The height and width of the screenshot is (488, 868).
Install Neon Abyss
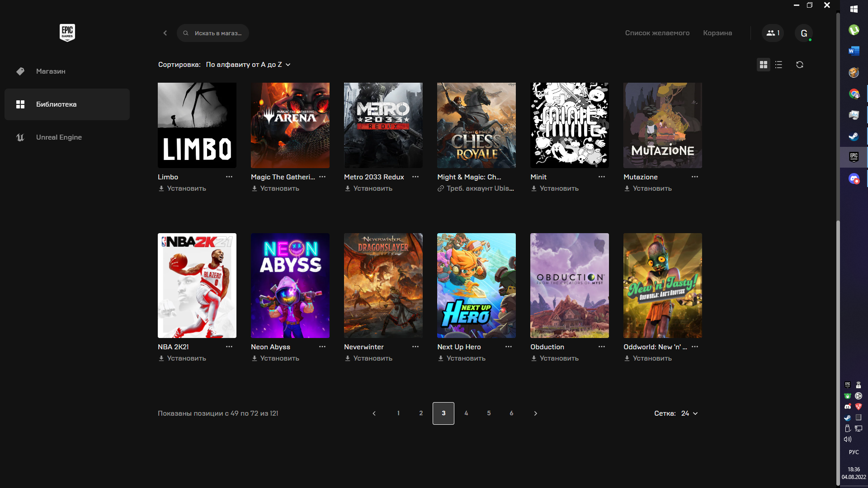click(x=275, y=358)
